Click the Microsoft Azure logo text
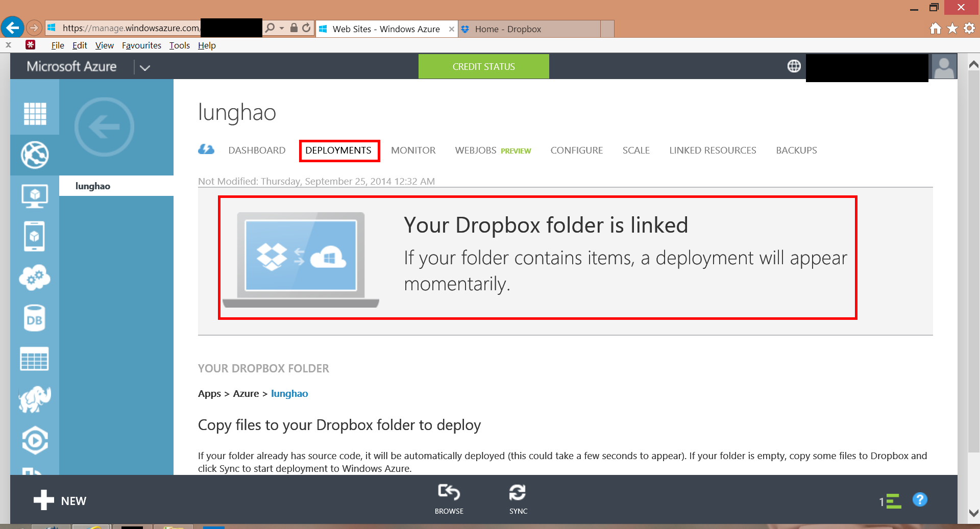 pyautogui.click(x=71, y=66)
